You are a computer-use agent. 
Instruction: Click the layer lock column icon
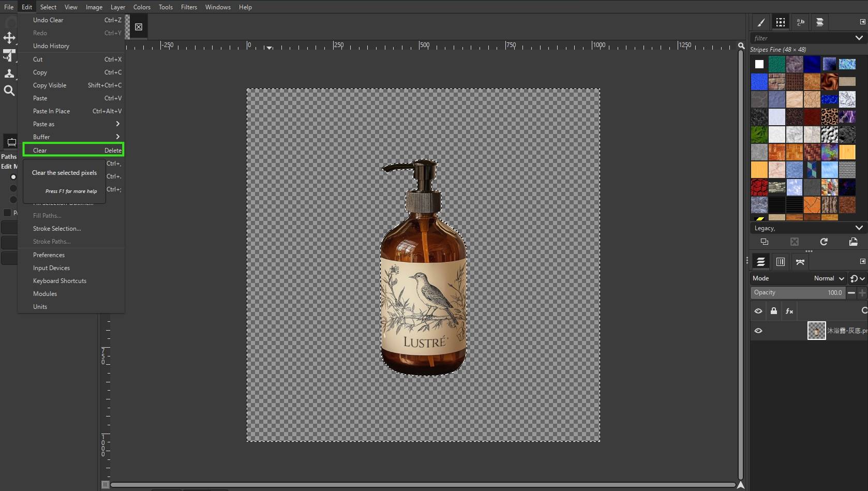(774, 311)
